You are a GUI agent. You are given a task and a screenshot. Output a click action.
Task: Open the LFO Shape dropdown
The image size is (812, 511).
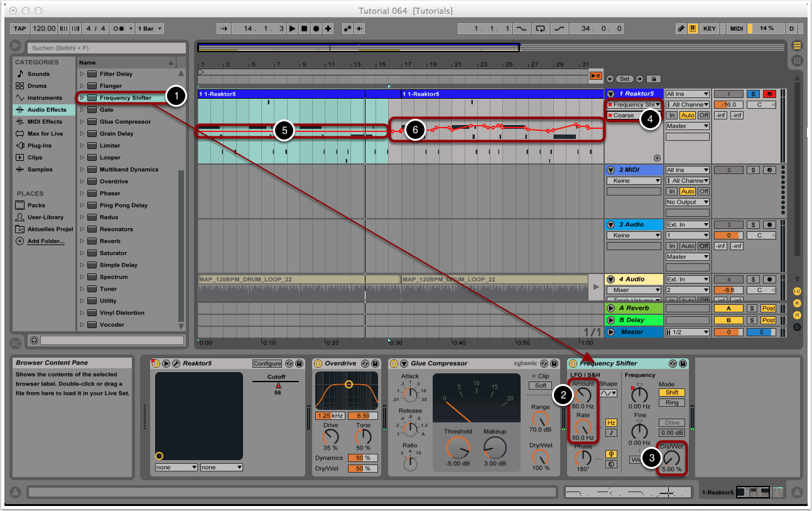[608, 393]
